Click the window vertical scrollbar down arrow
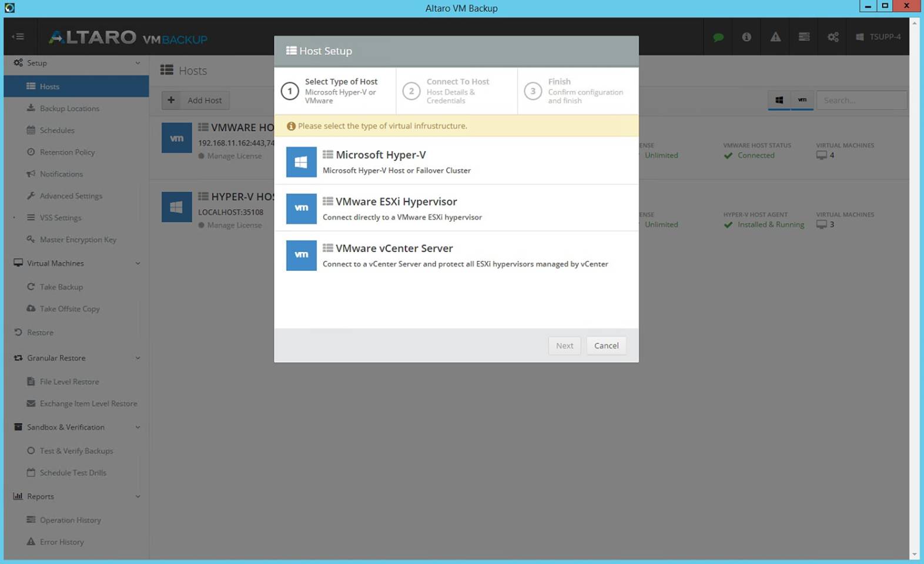The width and height of the screenshot is (924, 564). (914, 555)
